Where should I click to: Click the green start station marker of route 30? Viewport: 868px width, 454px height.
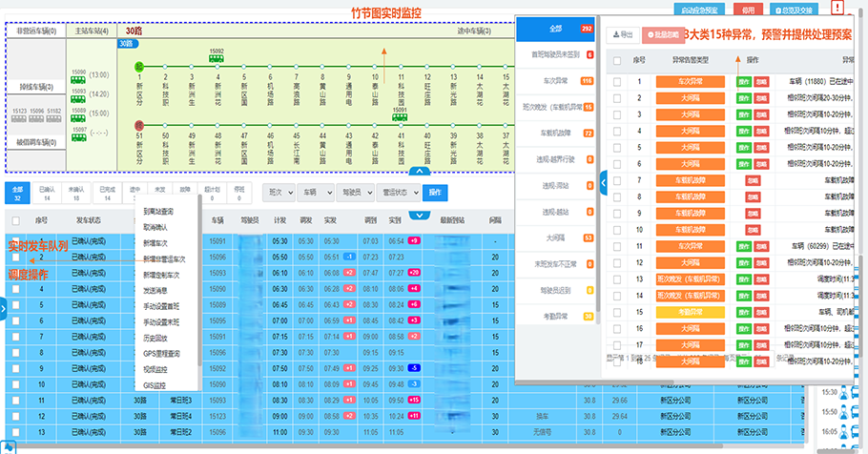[139, 68]
